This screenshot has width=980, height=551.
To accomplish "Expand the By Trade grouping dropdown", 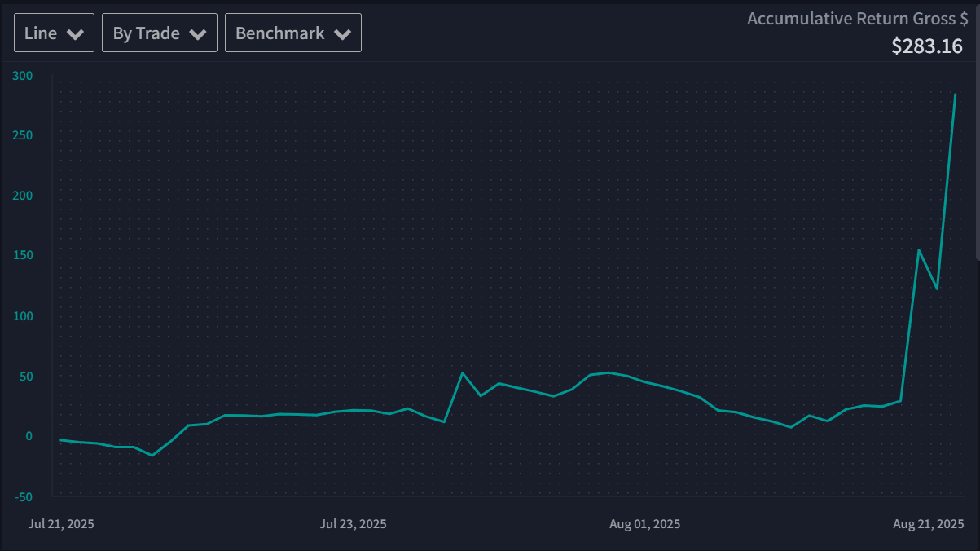I will click(x=159, y=33).
